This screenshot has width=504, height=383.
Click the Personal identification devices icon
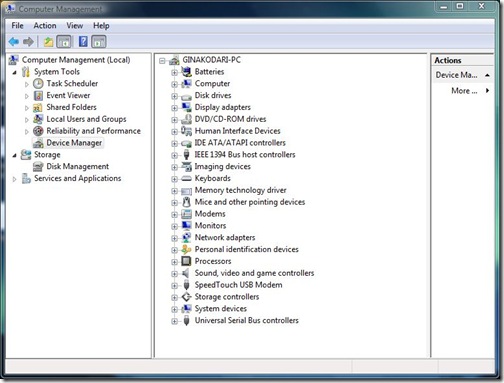(186, 249)
